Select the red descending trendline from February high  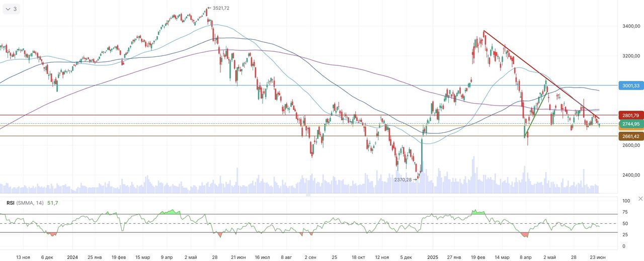tap(541, 74)
